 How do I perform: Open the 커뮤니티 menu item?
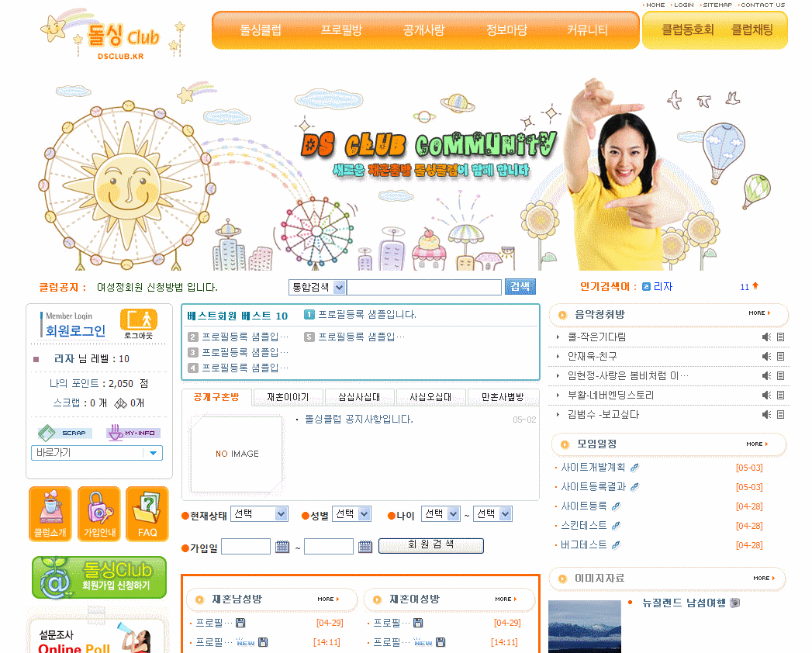coord(587,30)
